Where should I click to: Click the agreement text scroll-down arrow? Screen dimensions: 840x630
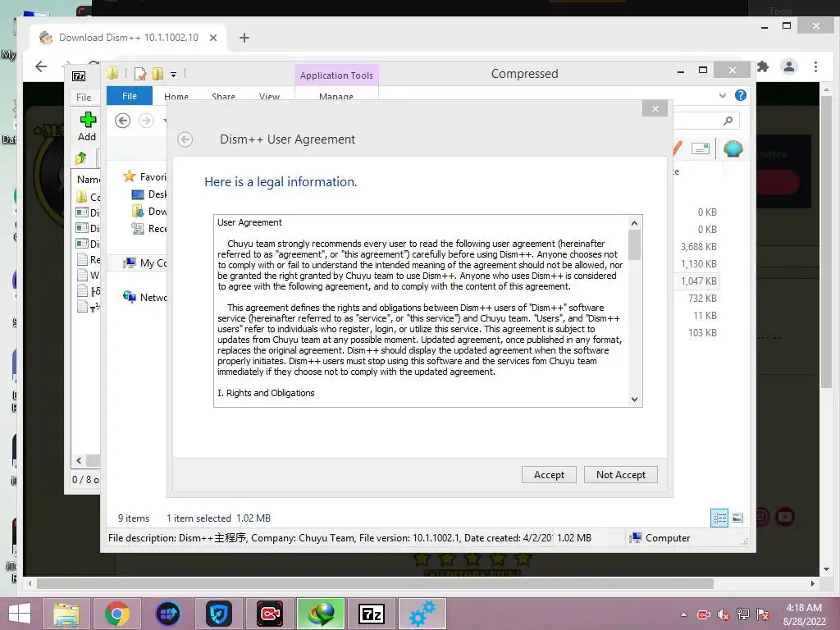[634, 399]
